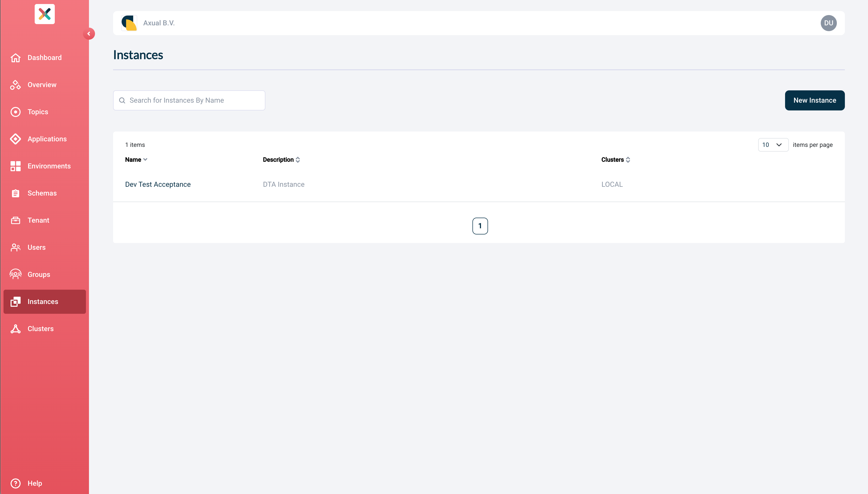Click the Schemas clipboard icon
868x494 pixels.
(x=15, y=193)
